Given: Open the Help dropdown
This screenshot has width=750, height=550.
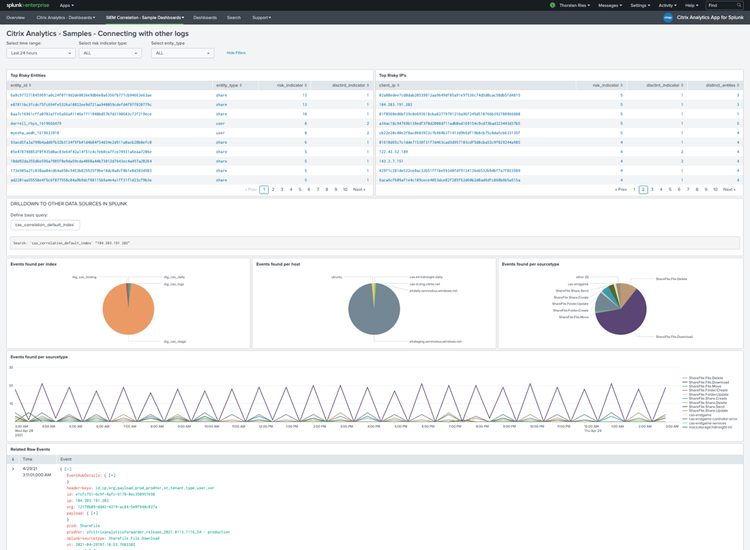Looking at the screenshot, I should [691, 5].
